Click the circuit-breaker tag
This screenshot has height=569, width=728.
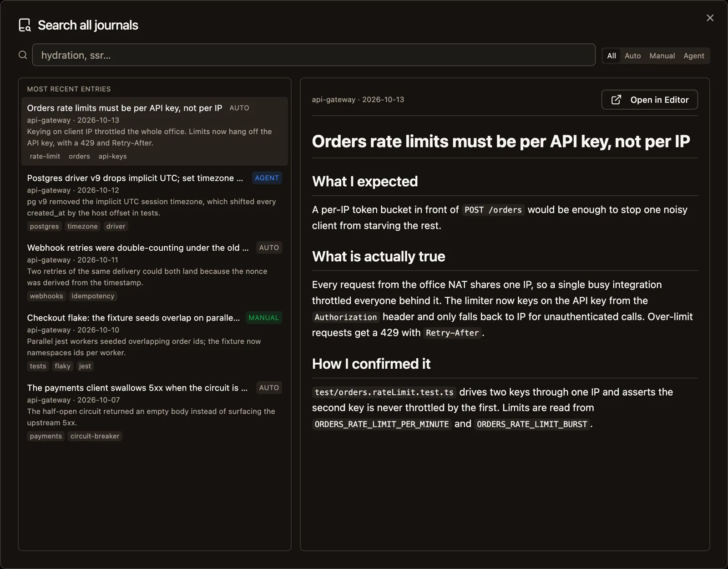click(x=95, y=436)
